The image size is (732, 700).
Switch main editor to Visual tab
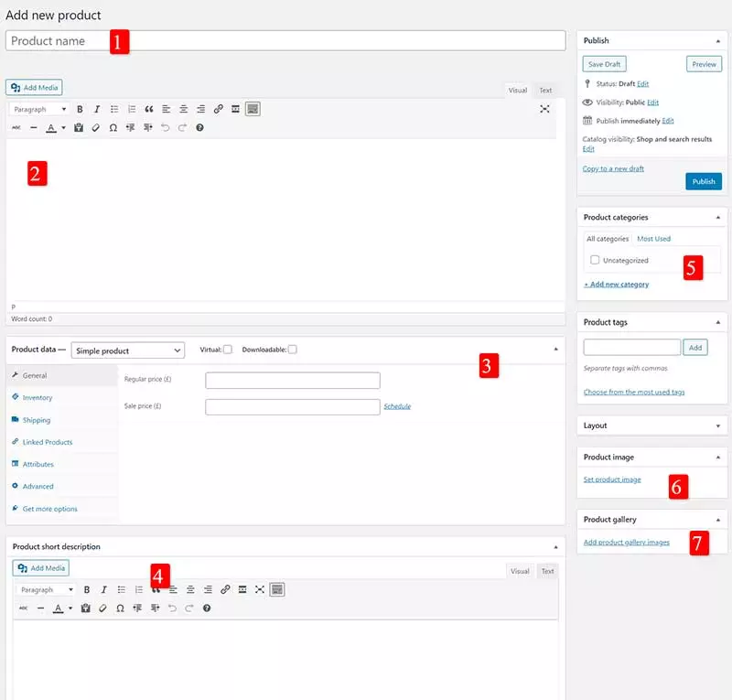pos(518,90)
